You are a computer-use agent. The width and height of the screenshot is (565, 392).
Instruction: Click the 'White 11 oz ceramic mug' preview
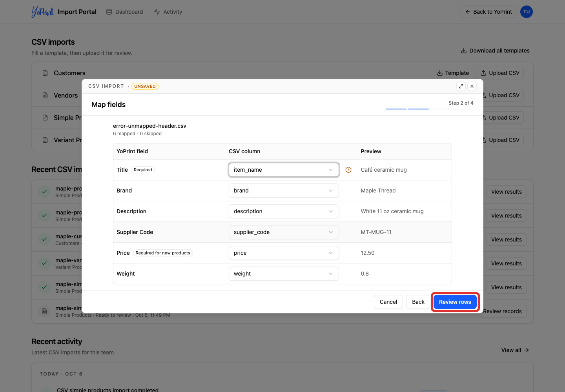pos(392,211)
